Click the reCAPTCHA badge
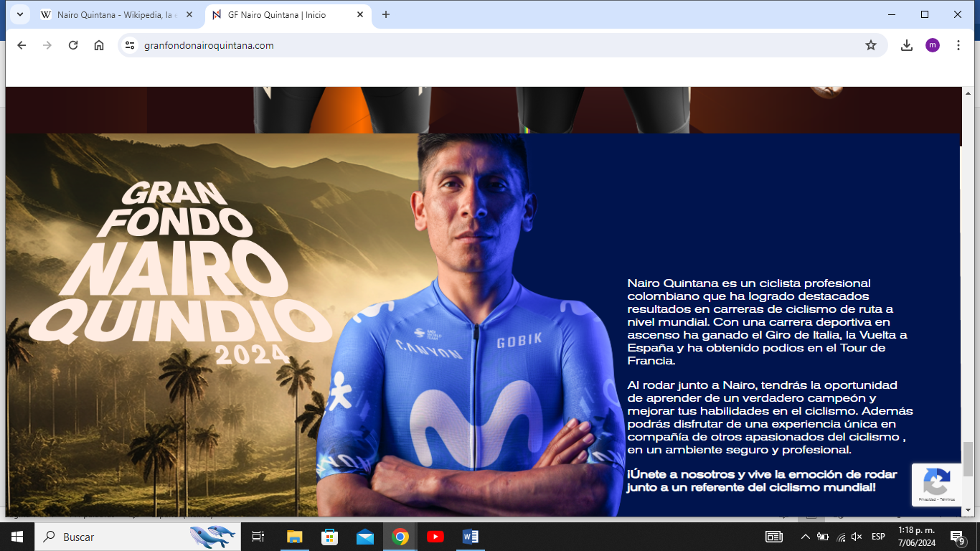Image resolution: width=980 pixels, height=551 pixels. click(x=937, y=485)
